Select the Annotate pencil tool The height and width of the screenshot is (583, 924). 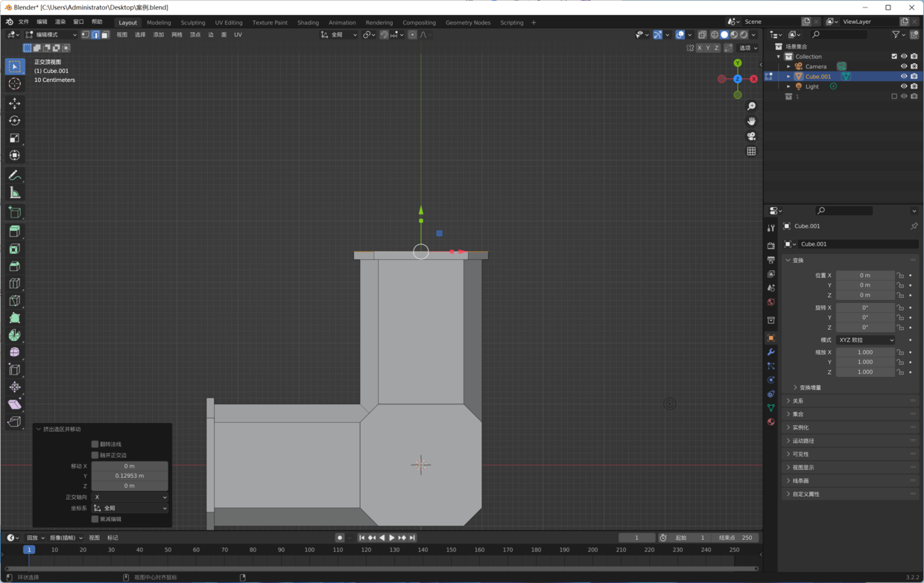[x=14, y=176]
